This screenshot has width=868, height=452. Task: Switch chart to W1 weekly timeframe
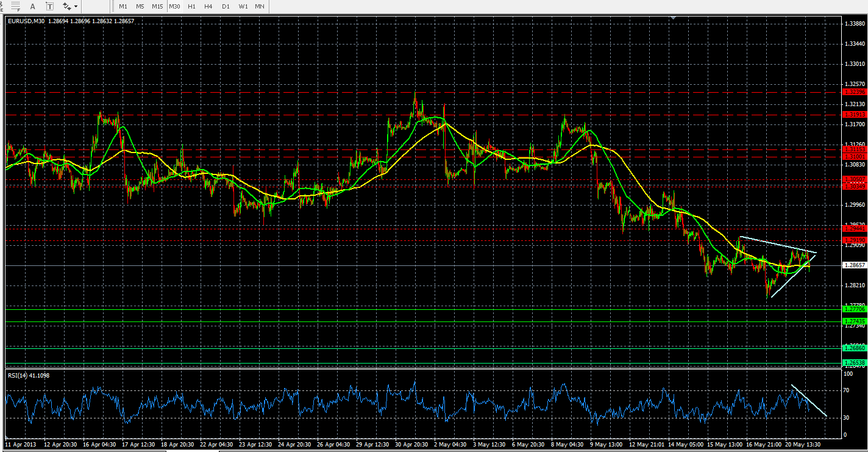click(x=243, y=6)
